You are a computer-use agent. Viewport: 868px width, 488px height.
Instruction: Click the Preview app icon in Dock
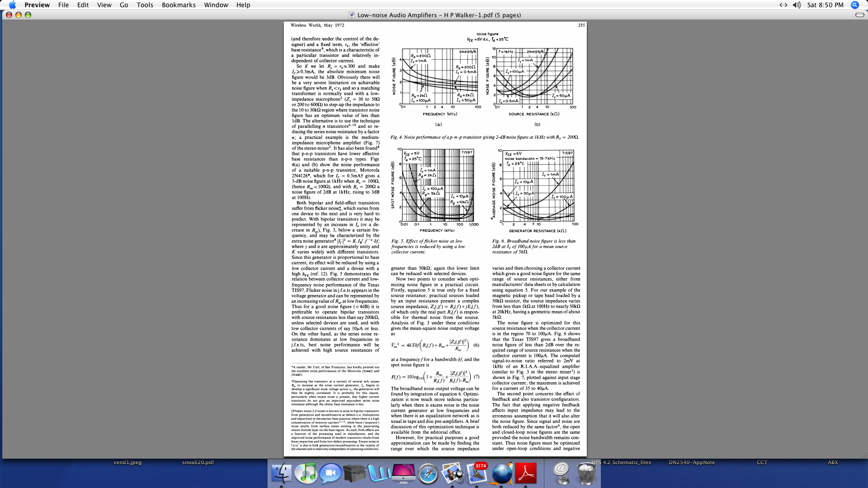(x=453, y=474)
